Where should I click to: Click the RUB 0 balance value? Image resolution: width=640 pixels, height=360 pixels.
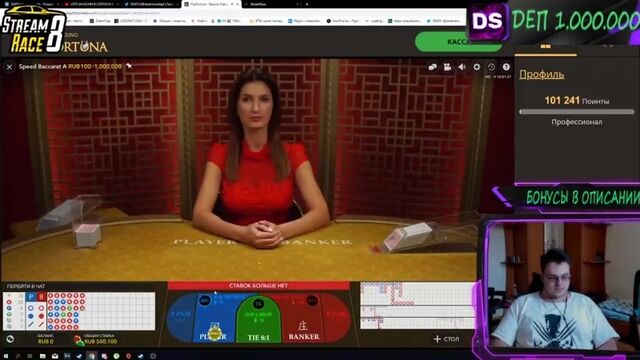pos(45,341)
